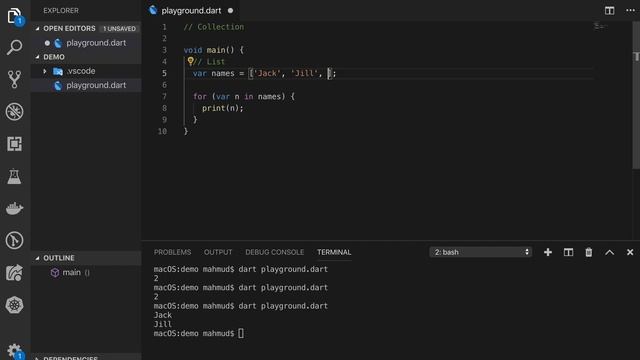Image resolution: width=640 pixels, height=360 pixels.
Task: Click 'print(n);' on line 8
Action: point(222,108)
